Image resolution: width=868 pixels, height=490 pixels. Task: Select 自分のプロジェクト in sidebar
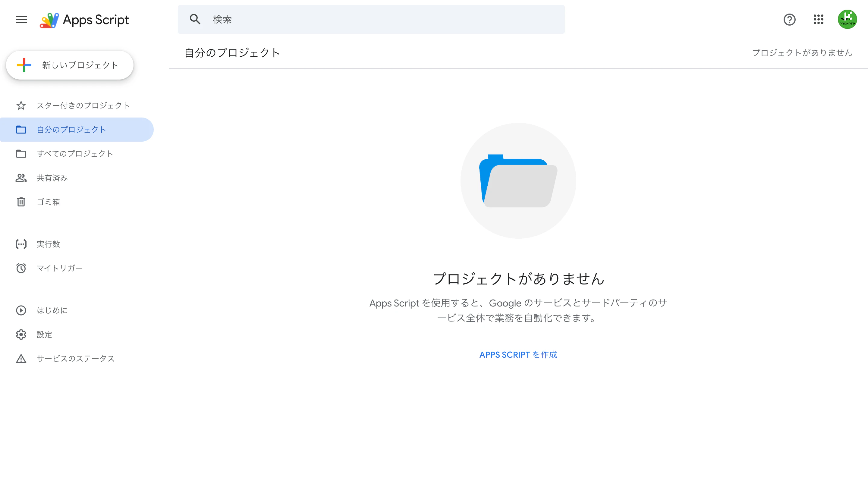coord(77,129)
